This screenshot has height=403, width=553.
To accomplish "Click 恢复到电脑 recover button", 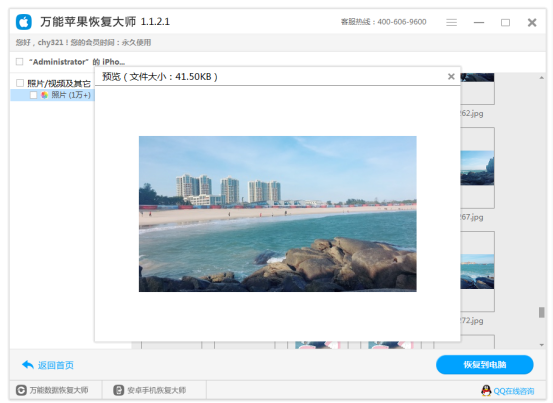I will point(485,365).
